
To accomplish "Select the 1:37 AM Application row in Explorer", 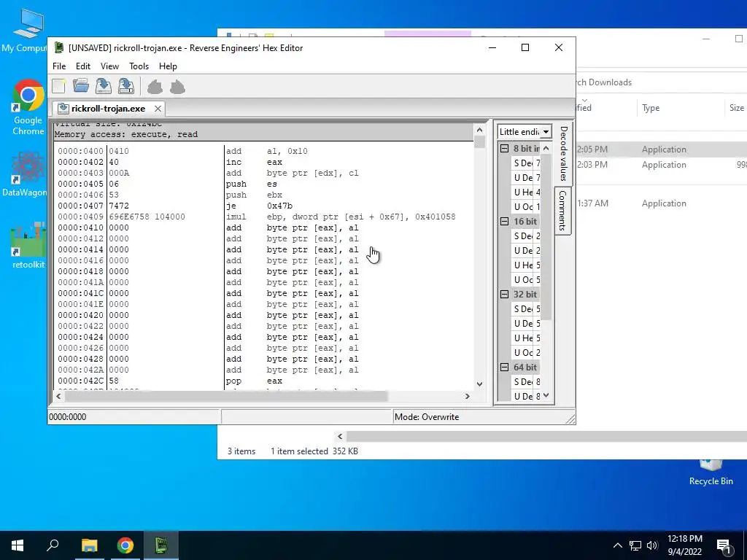I will point(661,203).
